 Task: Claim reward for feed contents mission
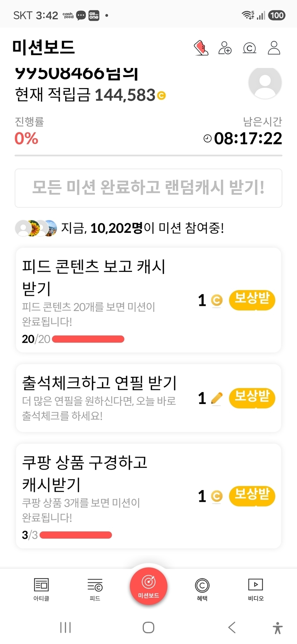252,300
